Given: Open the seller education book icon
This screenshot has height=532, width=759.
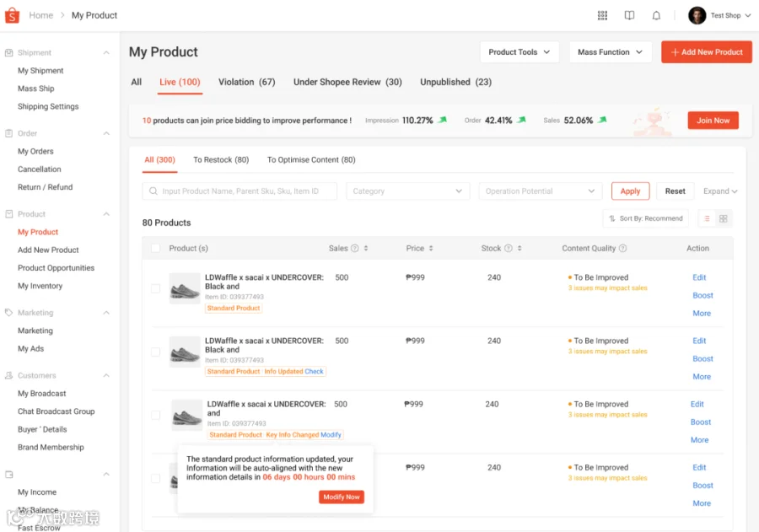Looking at the screenshot, I should click(x=629, y=15).
